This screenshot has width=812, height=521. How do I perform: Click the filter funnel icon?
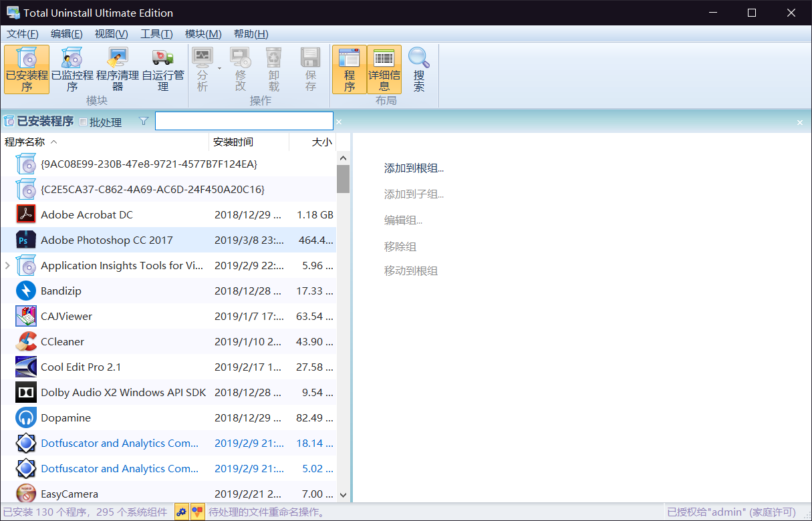[x=144, y=122]
